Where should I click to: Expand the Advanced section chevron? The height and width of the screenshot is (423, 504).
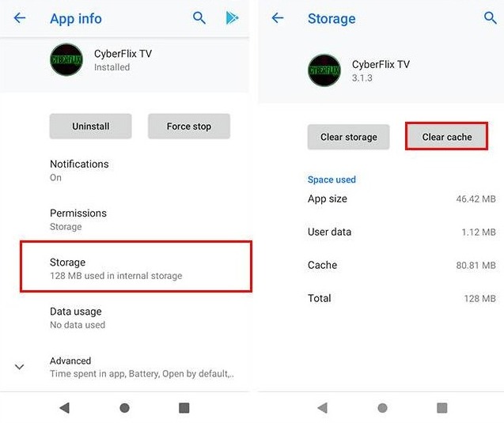20,367
